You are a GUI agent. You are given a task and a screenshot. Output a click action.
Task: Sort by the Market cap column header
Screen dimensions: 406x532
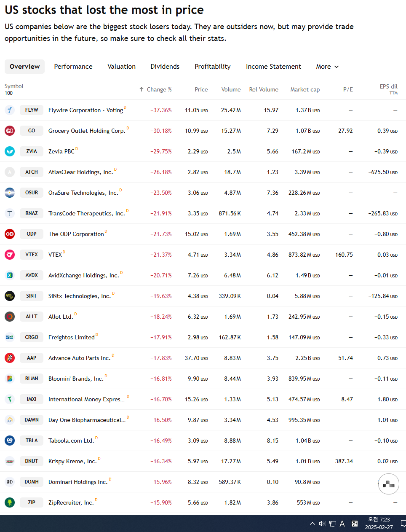305,89
